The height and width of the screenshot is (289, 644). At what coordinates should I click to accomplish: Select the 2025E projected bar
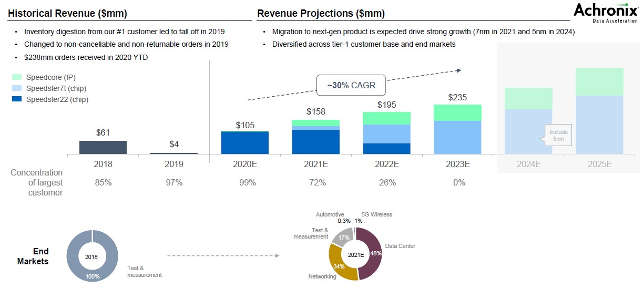tap(599, 111)
